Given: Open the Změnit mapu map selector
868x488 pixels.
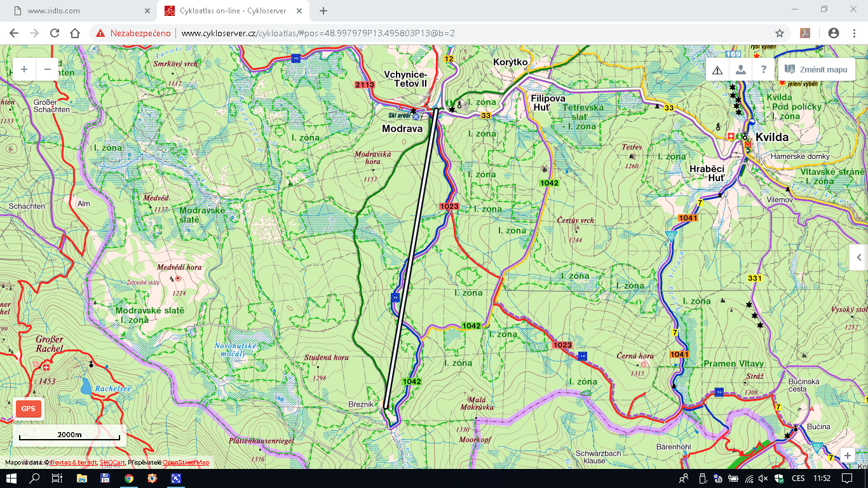Looking at the screenshot, I should (815, 70).
